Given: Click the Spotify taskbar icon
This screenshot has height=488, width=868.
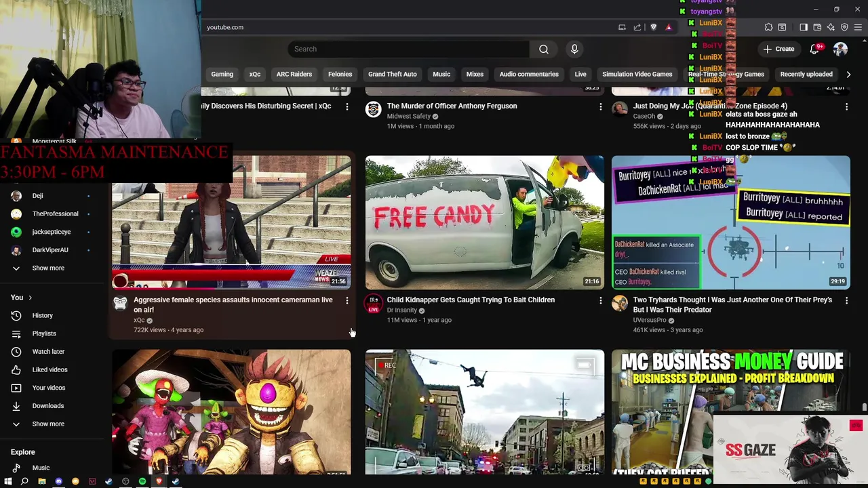Looking at the screenshot, I should (142, 481).
